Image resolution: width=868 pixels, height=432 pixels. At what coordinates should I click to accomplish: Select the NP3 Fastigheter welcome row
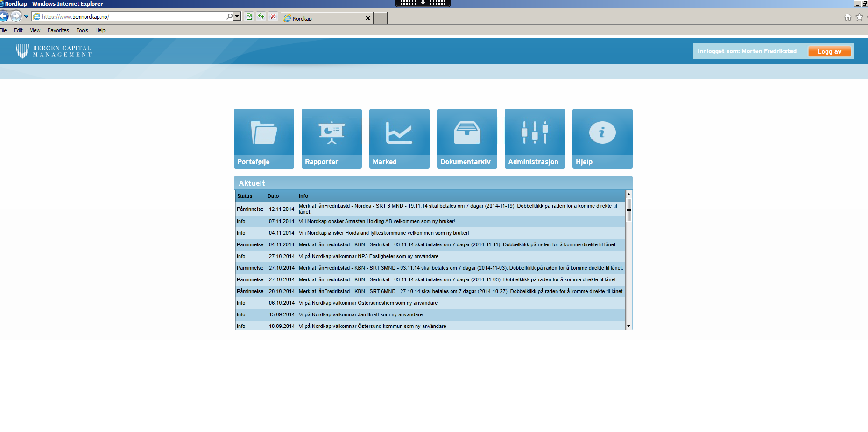430,256
